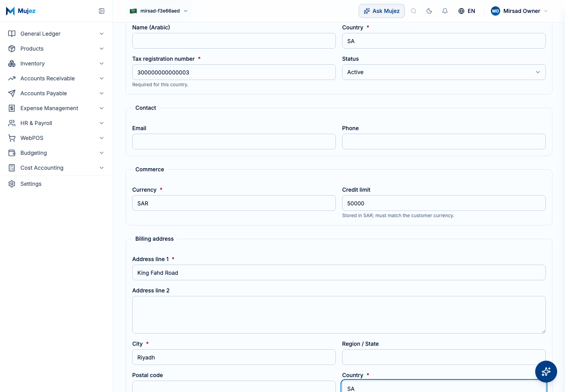This screenshot has height=392, width=565.
Task: Click the Budgeting wallet icon
Action: click(12, 153)
